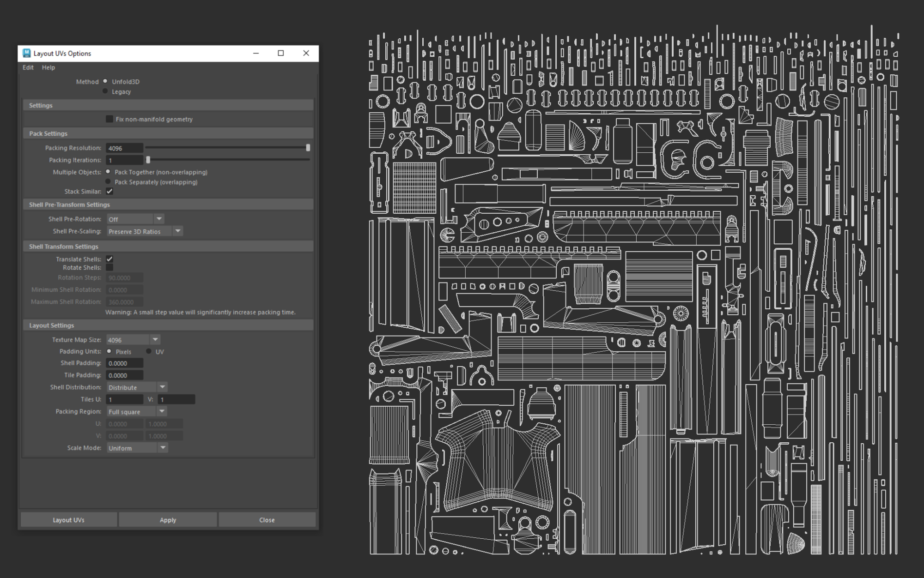The width and height of the screenshot is (924, 578).
Task: Enable Fix non-manifold geometry
Action: pyautogui.click(x=109, y=119)
